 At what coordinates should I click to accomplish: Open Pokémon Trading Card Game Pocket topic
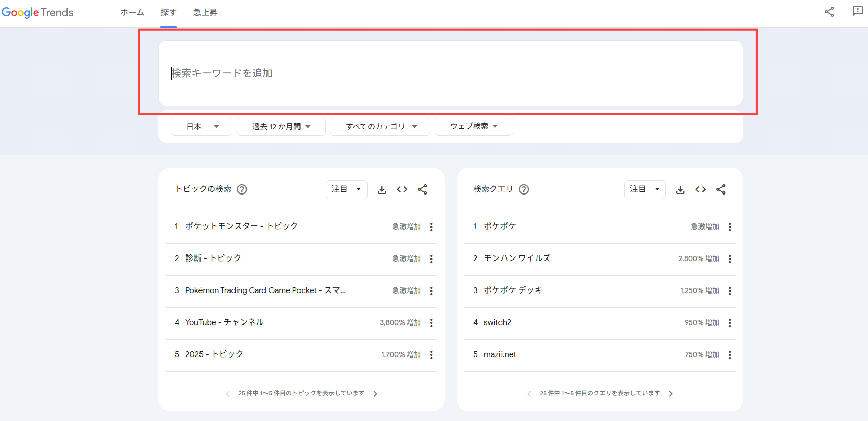click(265, 290)
